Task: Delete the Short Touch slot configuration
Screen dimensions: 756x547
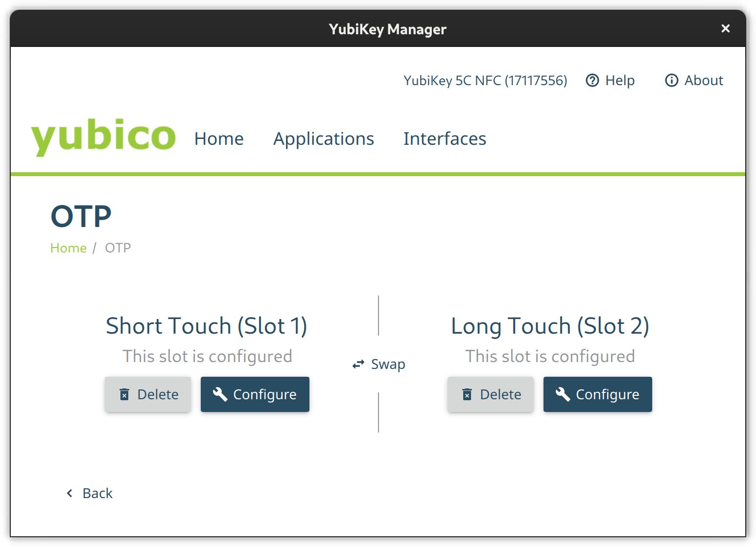Action: (148, 394)
